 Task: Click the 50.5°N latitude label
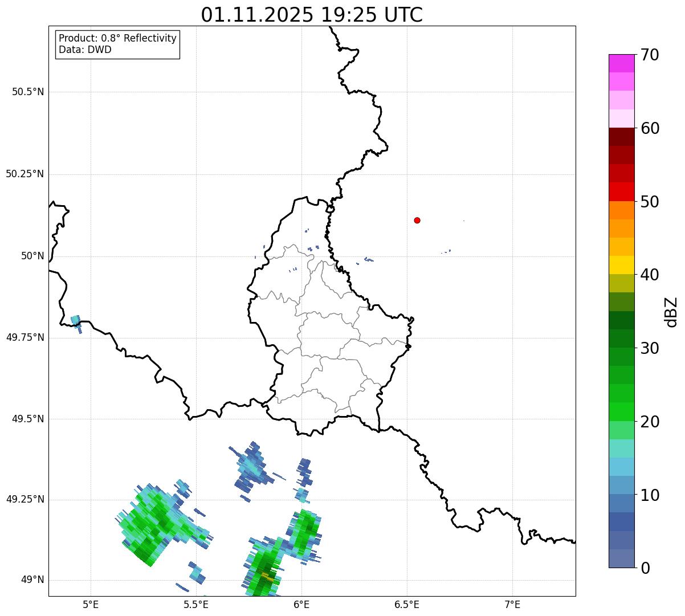click(x=28, y=92)
